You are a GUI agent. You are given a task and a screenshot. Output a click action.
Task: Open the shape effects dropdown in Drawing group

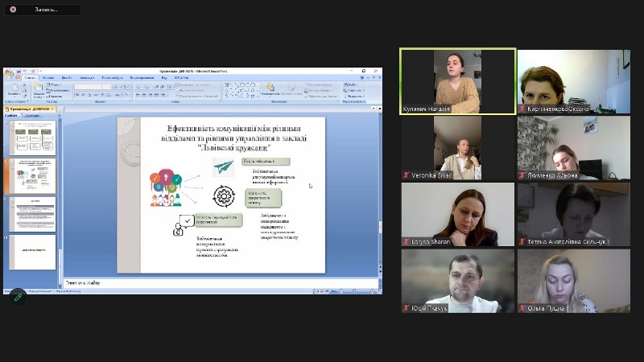[x=321, y=96]
